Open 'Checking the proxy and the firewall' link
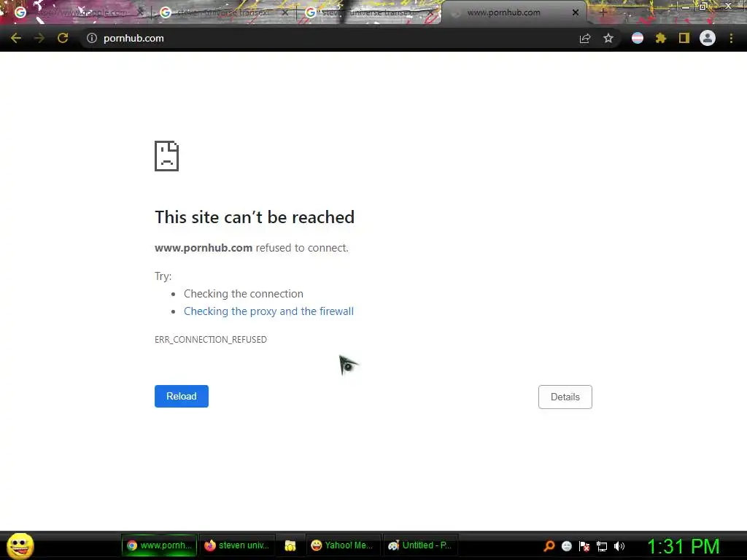 (x=268, y=311)
